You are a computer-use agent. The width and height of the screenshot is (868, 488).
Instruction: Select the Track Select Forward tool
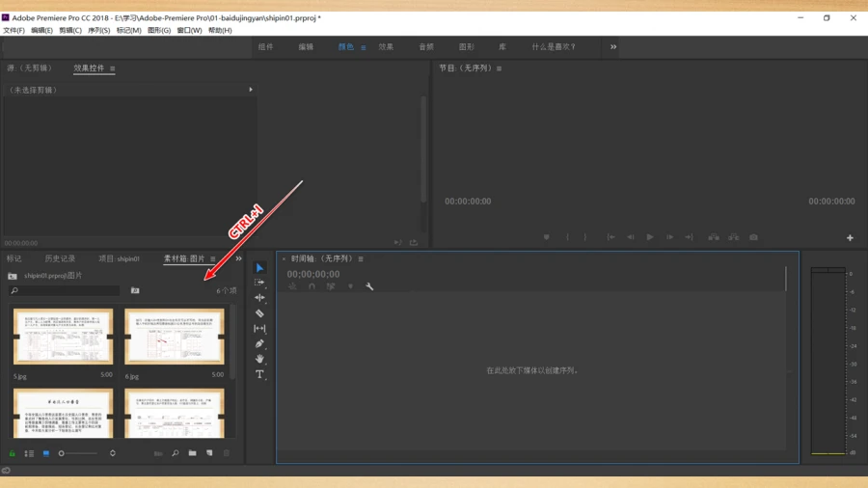click(259, 283)
